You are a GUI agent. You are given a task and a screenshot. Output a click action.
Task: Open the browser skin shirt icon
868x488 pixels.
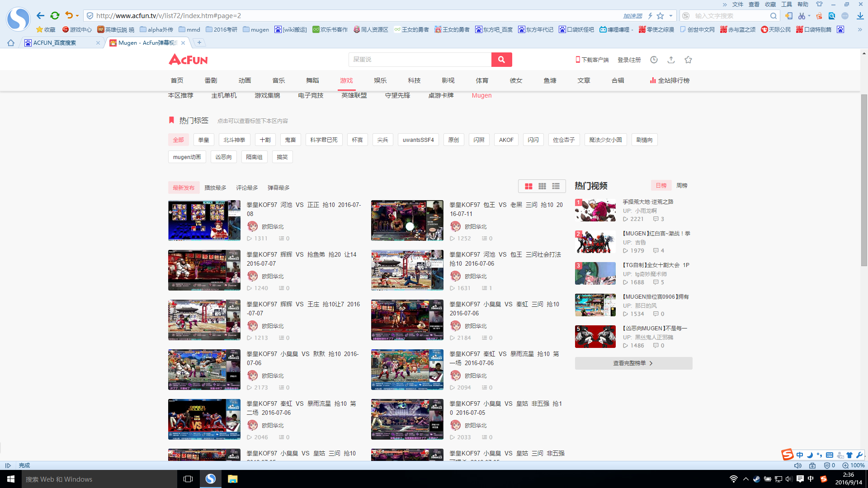pos(819,4)
